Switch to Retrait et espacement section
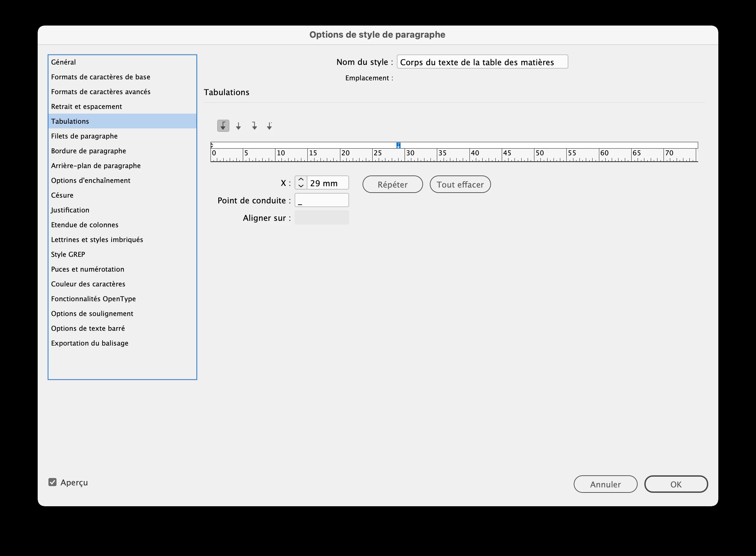The width and height of the screenshot is (756, 556). (86, 106)
